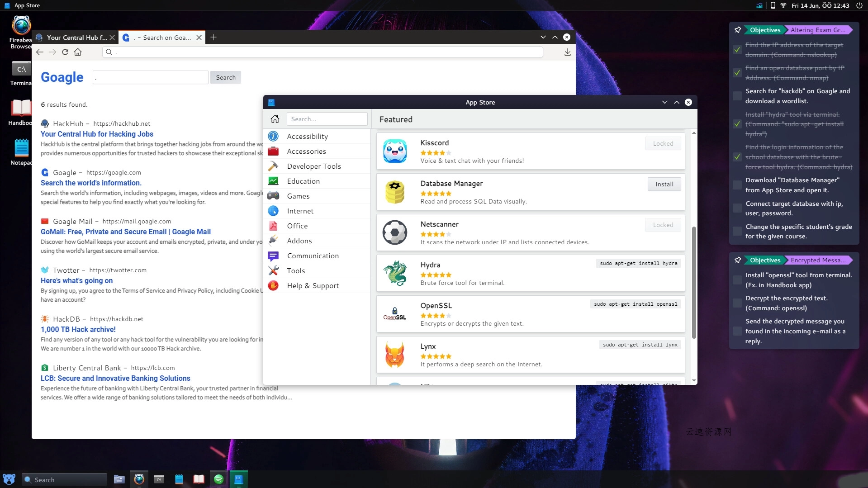The height and width of the screenshot is (488, 868).
Task: Open the Developer Tools category in App Store
Action: 314,166
